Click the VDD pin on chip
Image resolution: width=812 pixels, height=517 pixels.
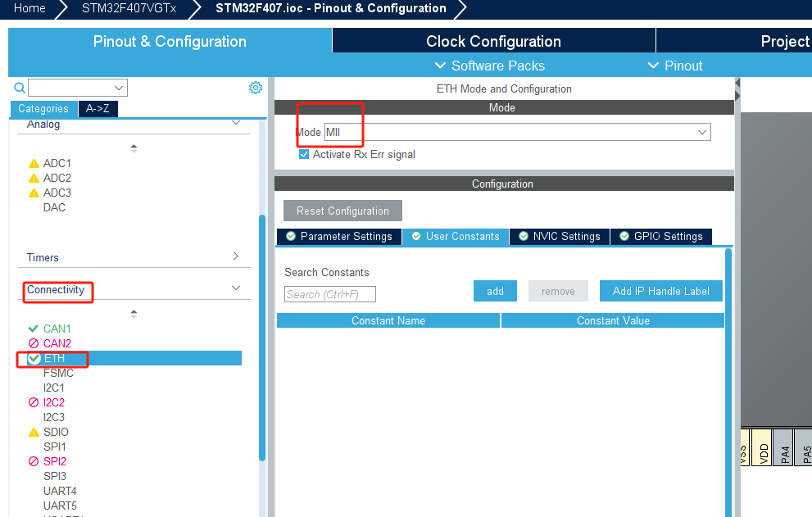pos(762,447)
